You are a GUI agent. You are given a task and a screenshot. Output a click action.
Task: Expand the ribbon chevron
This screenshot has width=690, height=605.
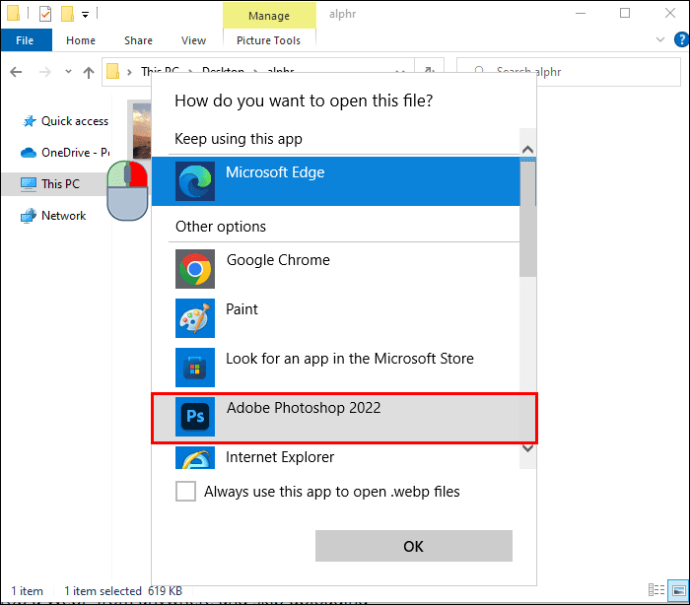pyautogui.click(x=660, y=40)
